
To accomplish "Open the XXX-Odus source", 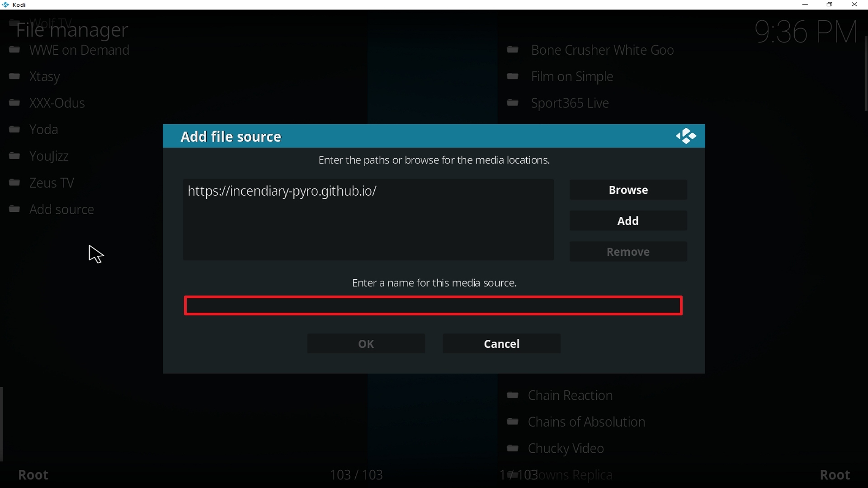I will tap(57, 103).
